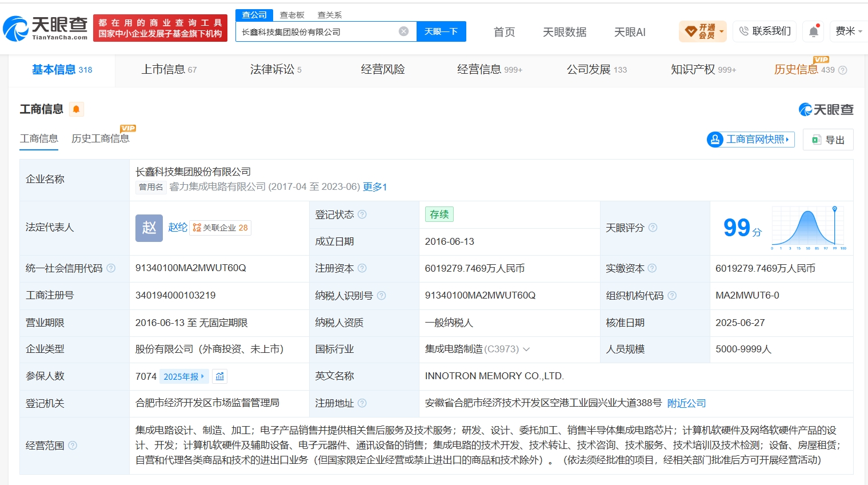The height and width of the screenshot is (485, 868).
Task: Click the info icon beside 统一社会信用代码
Action: (111, 268)
